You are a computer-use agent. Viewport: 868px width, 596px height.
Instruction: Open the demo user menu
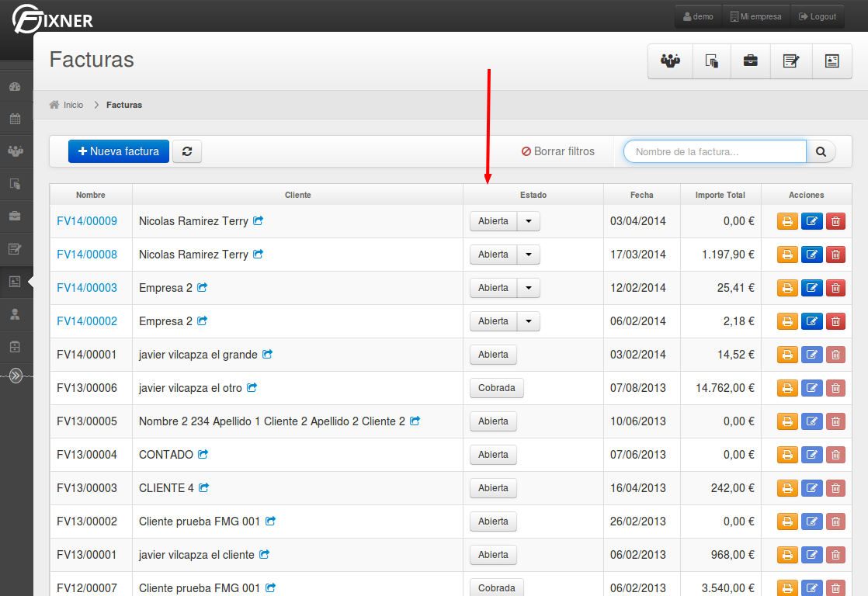[699, 16]
